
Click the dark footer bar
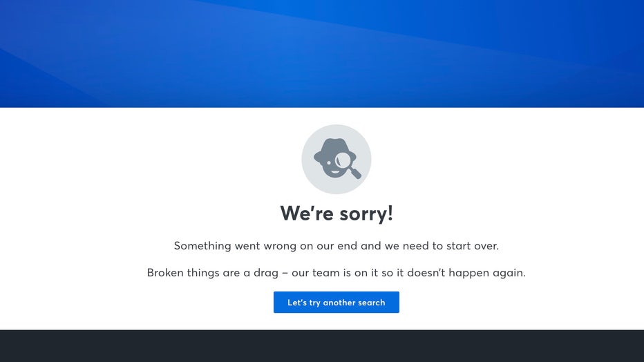pos(322,346)
